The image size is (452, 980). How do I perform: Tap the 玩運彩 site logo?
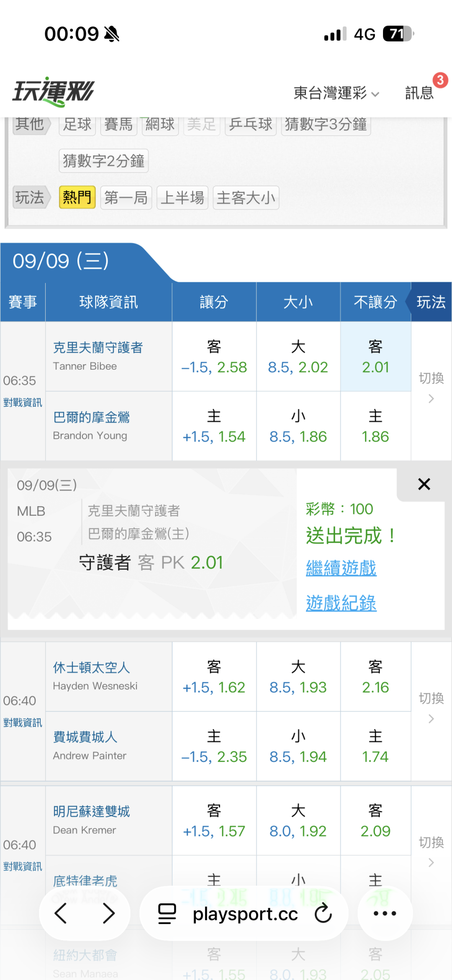53,91
